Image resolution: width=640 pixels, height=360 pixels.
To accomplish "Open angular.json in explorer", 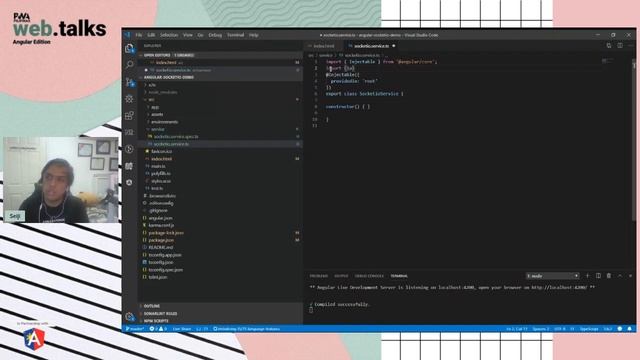I will pos(220,218).
